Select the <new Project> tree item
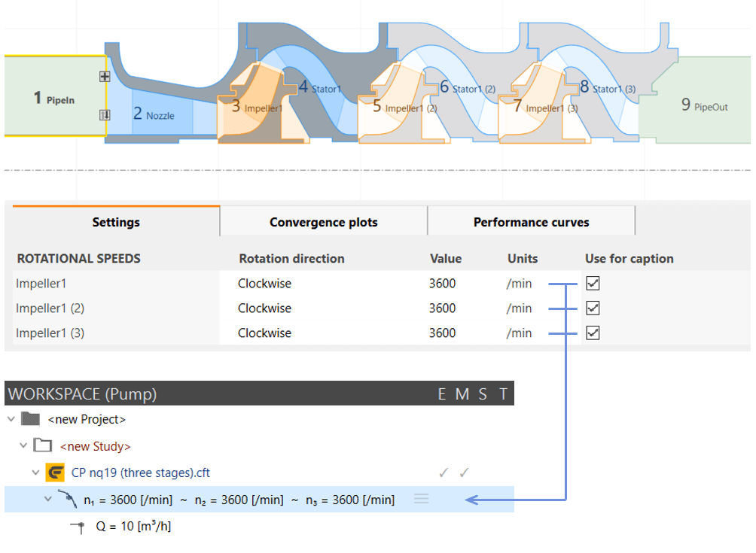This screenshot has width=756, height=553. (x=87, y=420)
